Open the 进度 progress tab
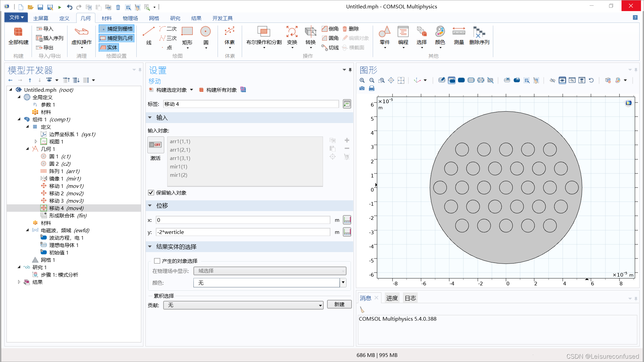The width and height of the screenshot is (644, 362). point(392,298)
